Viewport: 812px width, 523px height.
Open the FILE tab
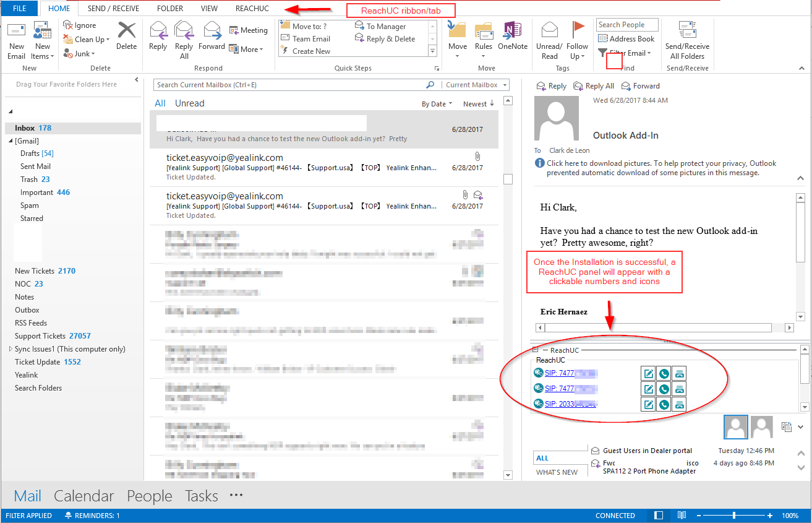(x=20, y=9)
